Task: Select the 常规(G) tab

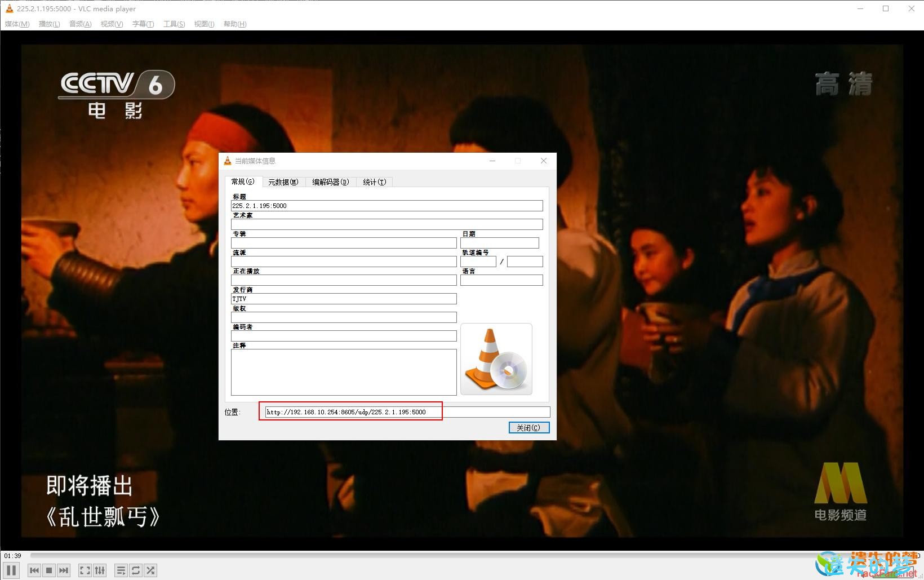Action: click(243, 181)
